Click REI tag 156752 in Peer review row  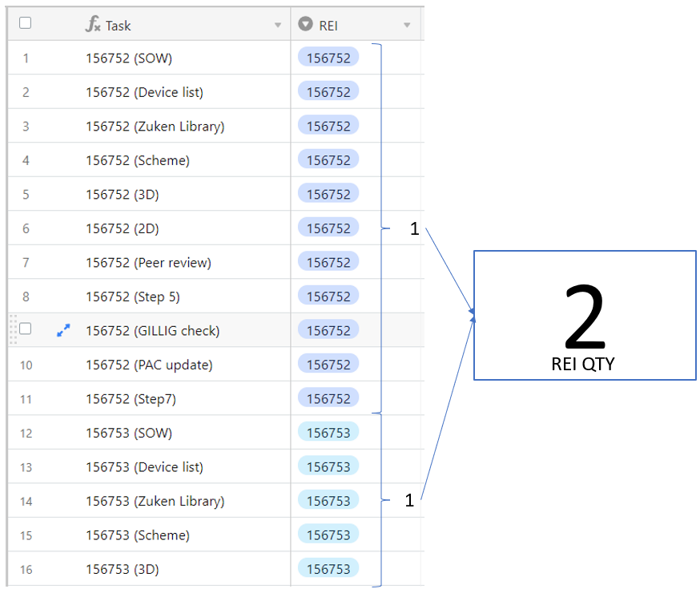[x=328, y=262]
